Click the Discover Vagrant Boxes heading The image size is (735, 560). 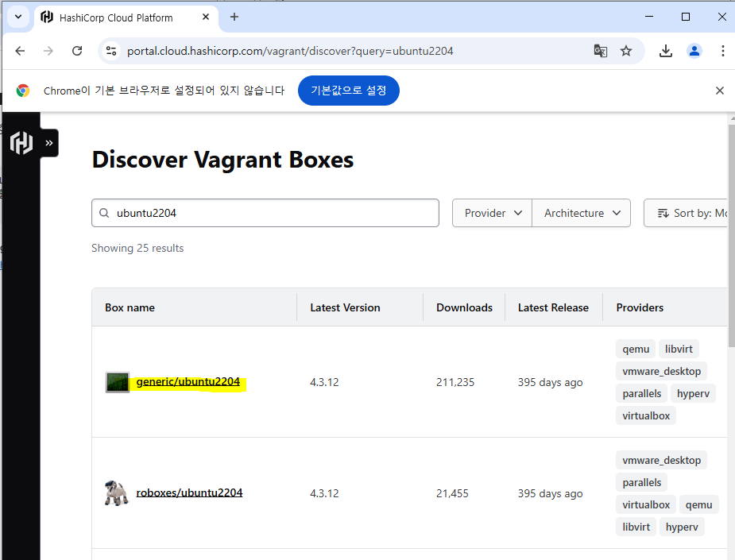(x=222, y=160)
